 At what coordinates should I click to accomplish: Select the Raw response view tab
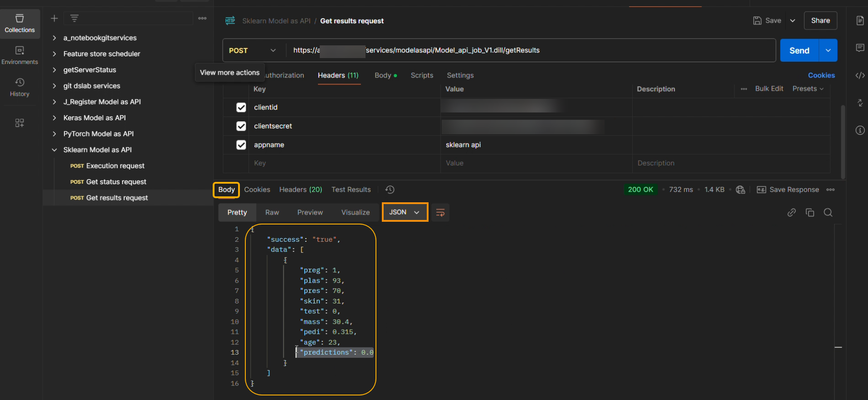click(x=272, y=213)
